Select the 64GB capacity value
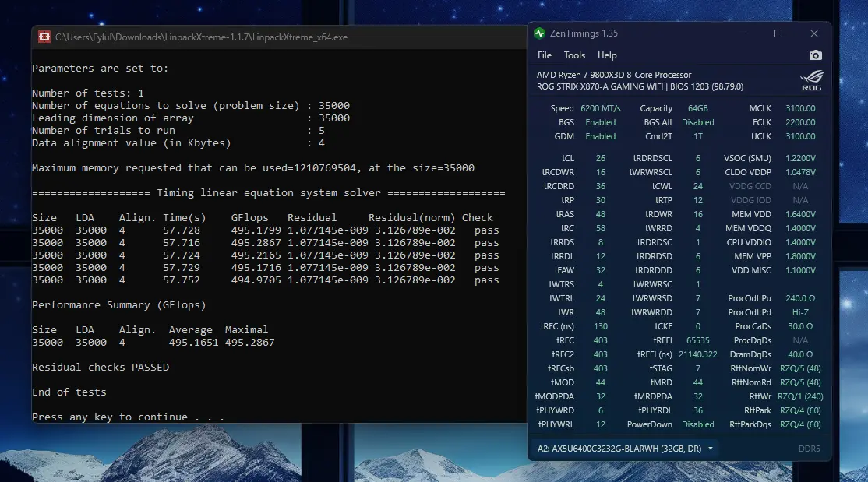This screenshot has height=482, width=868. (x=698, y=108)
